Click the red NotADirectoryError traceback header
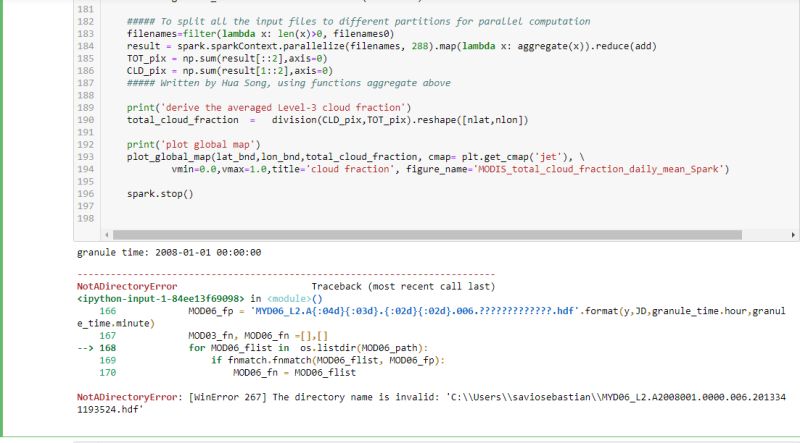Image resolution: width=800 pixels, height=443 pixels. [x=127, y=286]
